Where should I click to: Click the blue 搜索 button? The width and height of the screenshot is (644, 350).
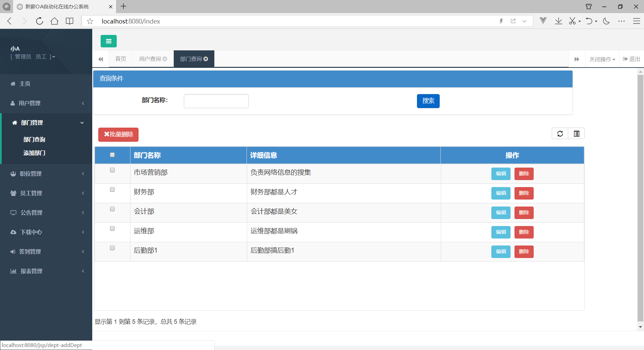428,101
